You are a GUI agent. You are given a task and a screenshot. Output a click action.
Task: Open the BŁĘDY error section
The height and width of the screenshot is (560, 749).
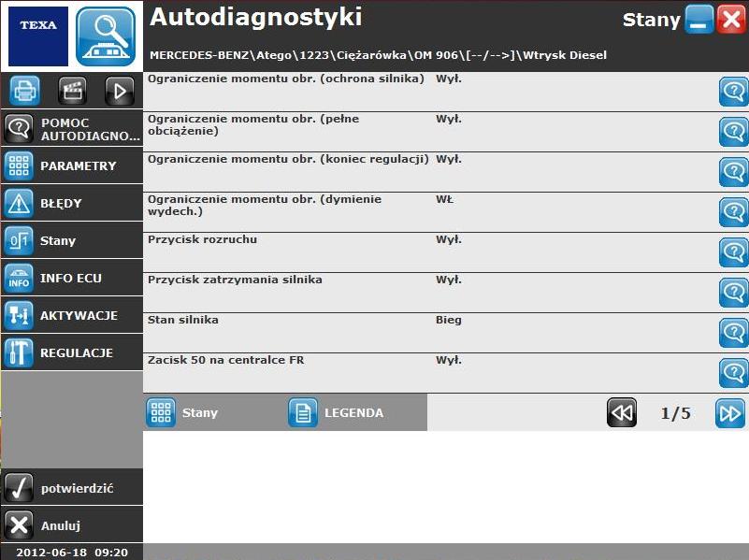point(72,203)
